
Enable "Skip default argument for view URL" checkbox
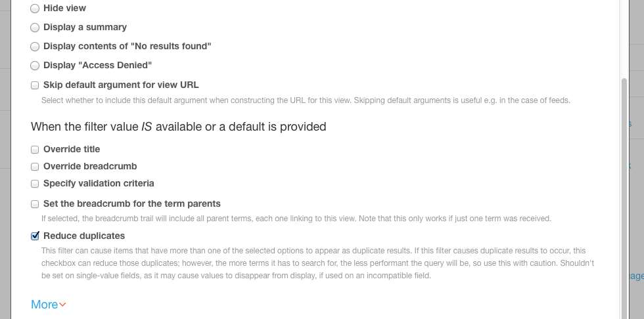[35, 85]
